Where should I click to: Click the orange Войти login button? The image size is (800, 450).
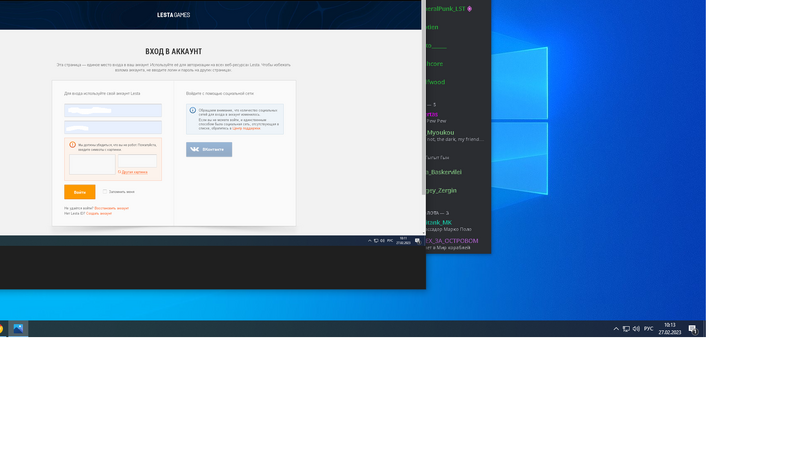point(79,191)
